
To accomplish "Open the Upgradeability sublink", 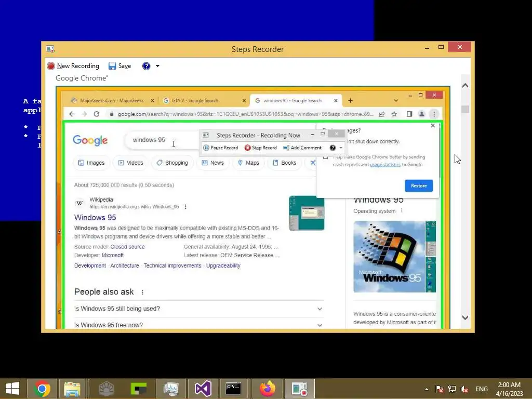I will pyautogui.click(x=223, y=265).
